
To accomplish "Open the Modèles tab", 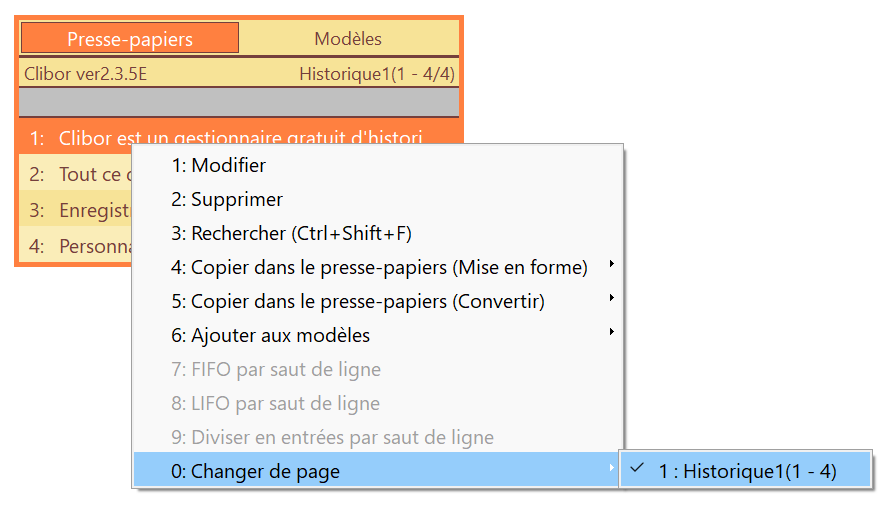I will click(x=348, y=38).
